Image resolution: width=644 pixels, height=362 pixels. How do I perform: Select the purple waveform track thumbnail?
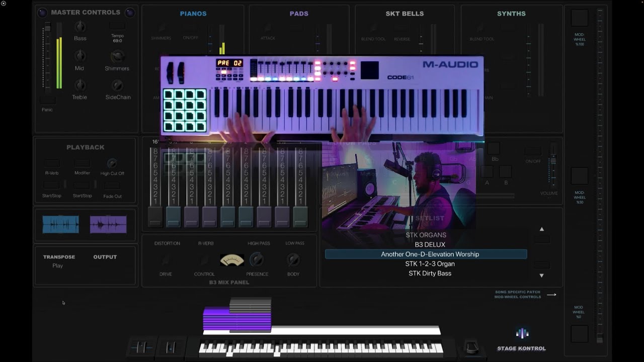click(108, 224)
